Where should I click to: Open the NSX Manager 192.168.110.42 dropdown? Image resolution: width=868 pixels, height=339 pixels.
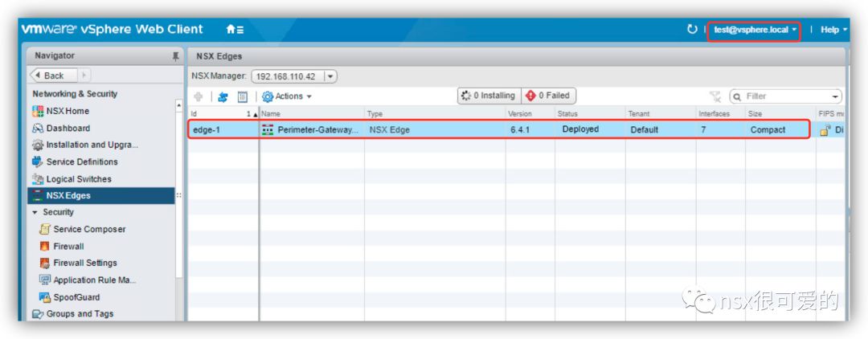pos(294,76)
